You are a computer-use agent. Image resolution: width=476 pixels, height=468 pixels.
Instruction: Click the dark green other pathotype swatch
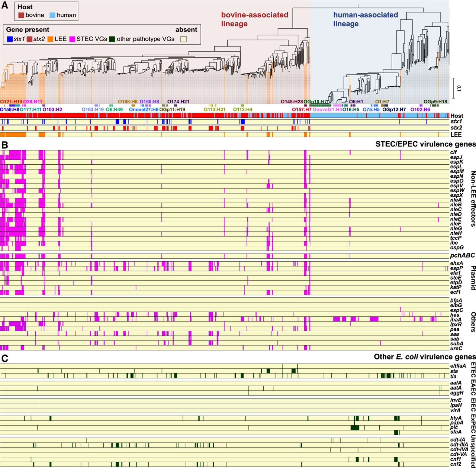[112, 39]
